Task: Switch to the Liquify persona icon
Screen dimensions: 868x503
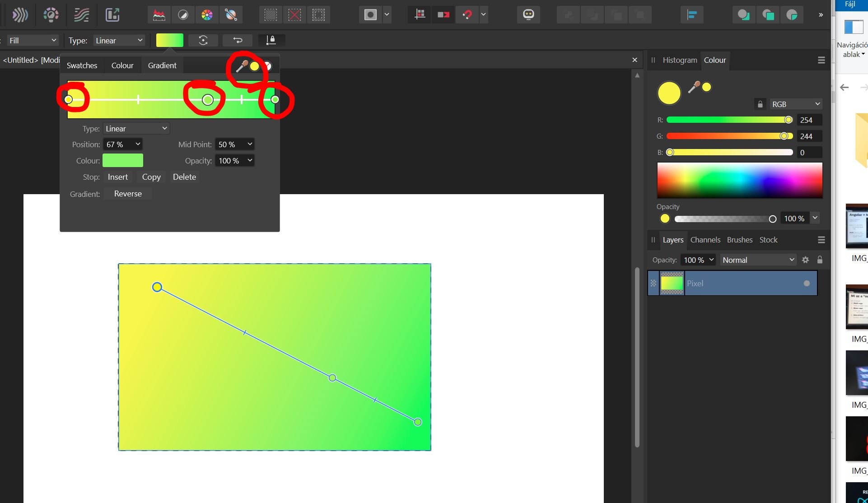Action: coord(20,15)
